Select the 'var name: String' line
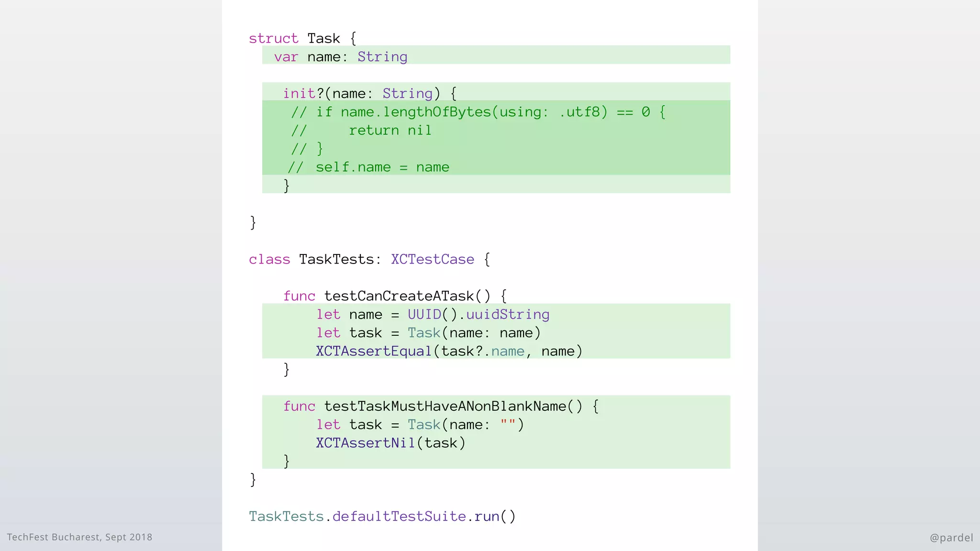The height and width of the screenshot is (551, 980). pos(341,57)
